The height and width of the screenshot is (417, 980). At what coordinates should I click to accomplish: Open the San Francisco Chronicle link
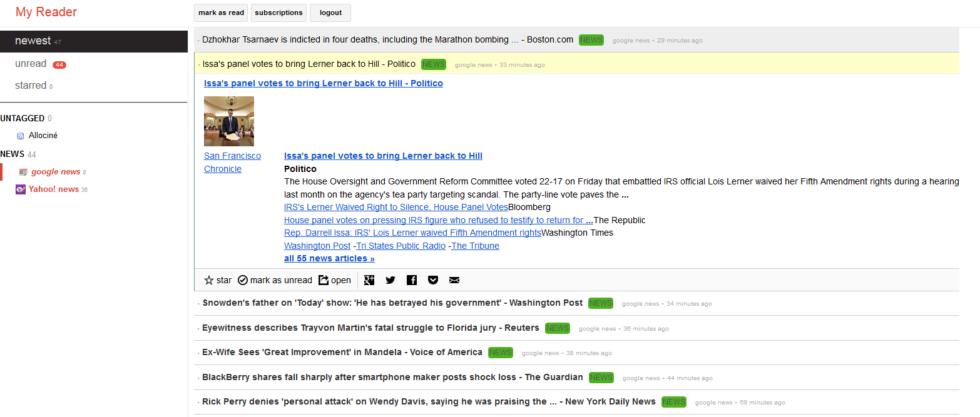click(x=232, y=163)
